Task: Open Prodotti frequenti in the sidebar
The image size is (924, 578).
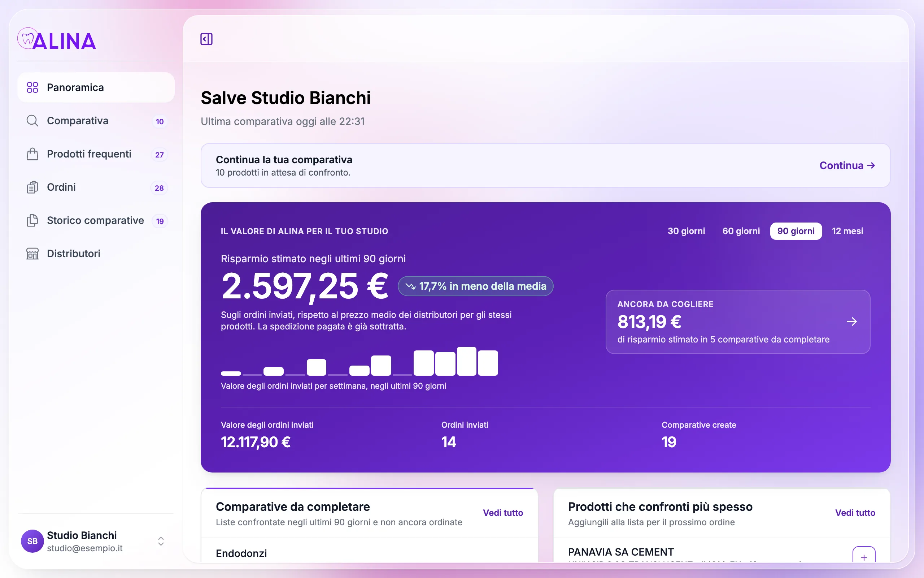Action: point(96,154)
